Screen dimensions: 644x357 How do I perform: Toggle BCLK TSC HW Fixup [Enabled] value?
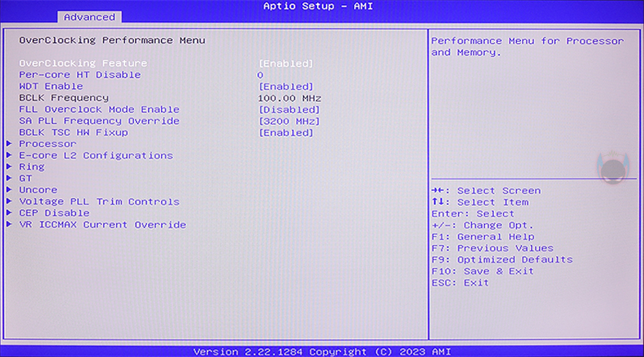pyautogui.click(x=286, y=133)
